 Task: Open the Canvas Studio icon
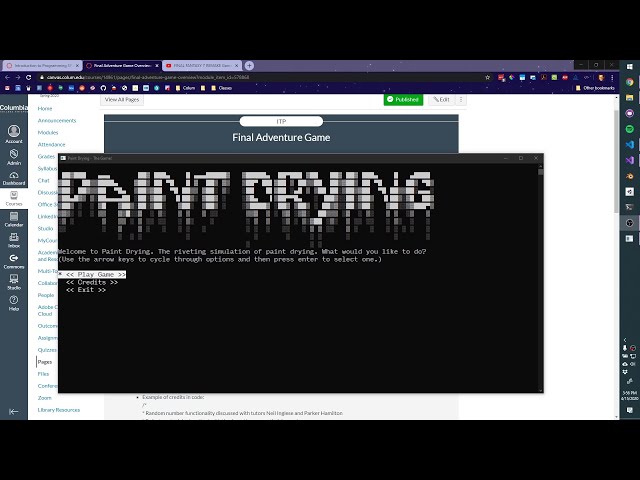pos(13,282)
